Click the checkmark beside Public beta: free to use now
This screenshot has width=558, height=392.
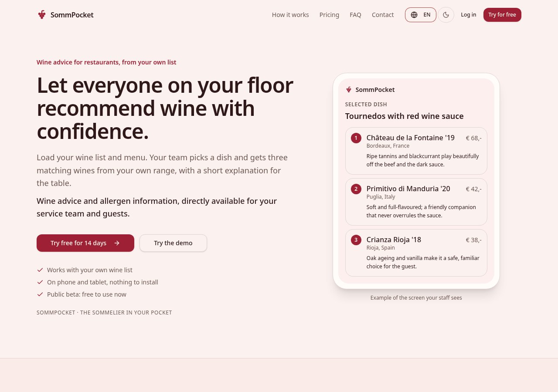40,294
